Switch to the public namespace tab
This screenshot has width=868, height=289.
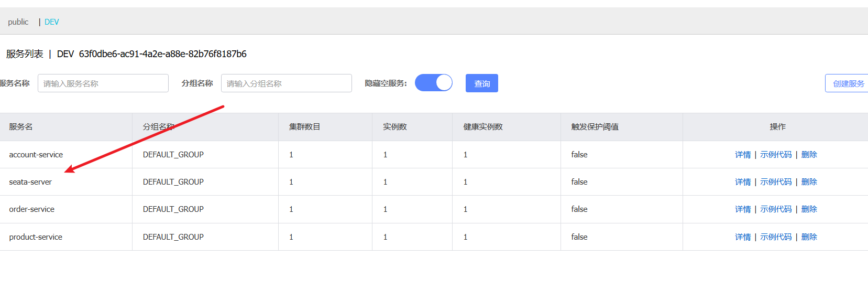point(18,22)
